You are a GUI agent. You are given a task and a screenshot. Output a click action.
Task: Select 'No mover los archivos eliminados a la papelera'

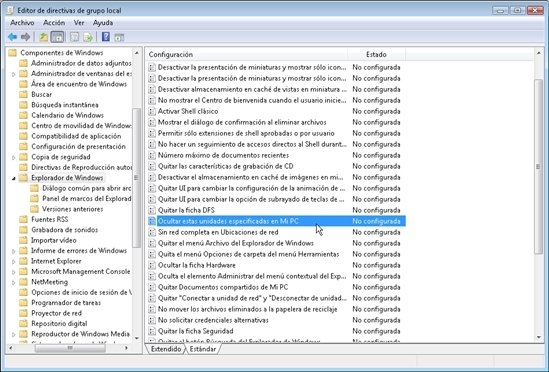point(248,309)
